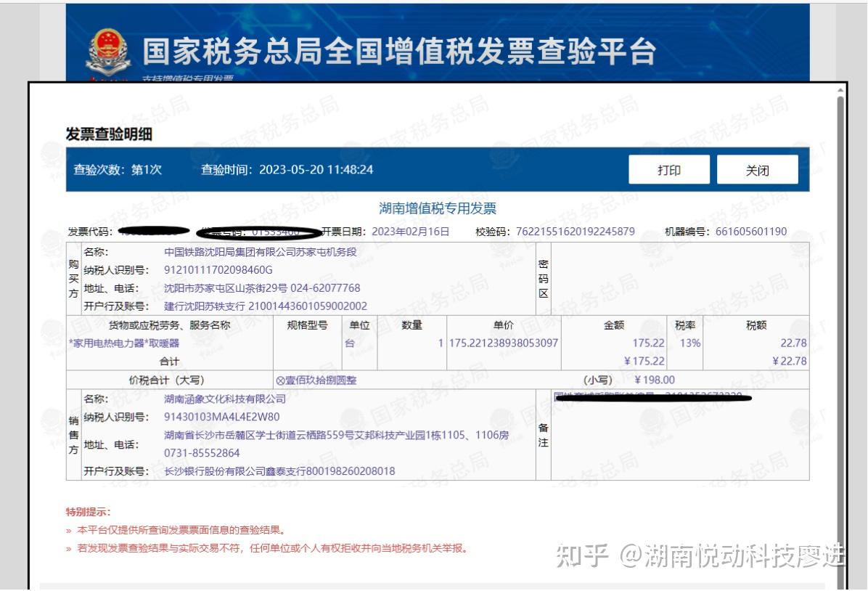Click seller name 湖南涵象文化科技有限公司

225,399
